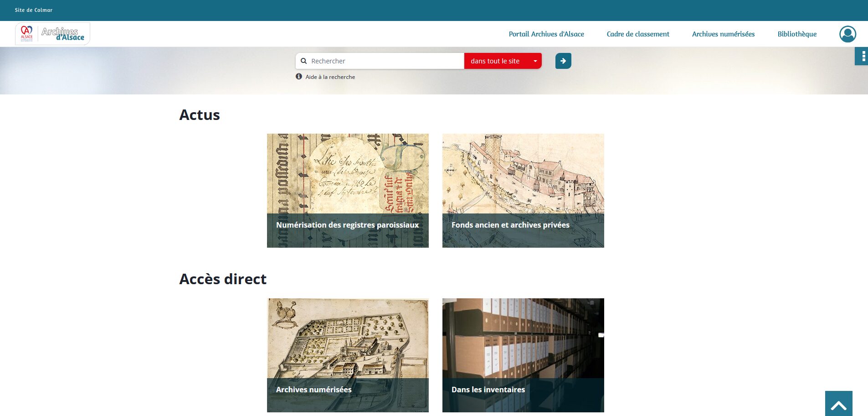The height and width of the screenshot is (416, 868).
Task: Click the user account profile icon
Action: (847, 34)
